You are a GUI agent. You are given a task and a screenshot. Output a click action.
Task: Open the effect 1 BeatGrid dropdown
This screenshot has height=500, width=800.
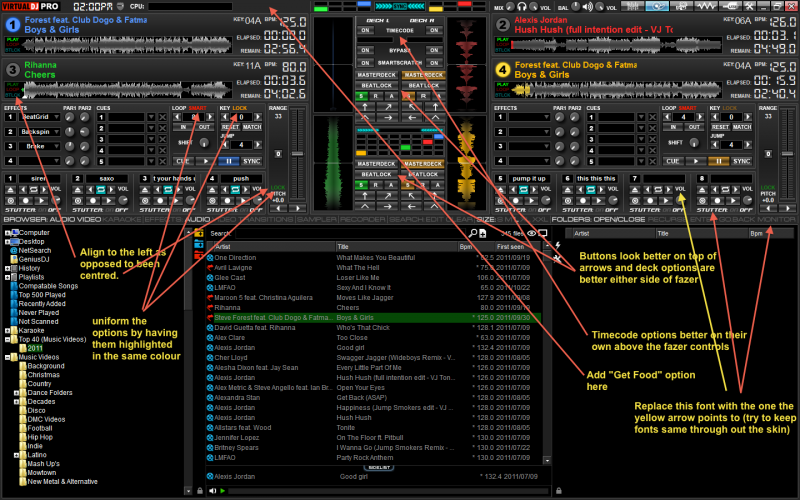(56, 117)
